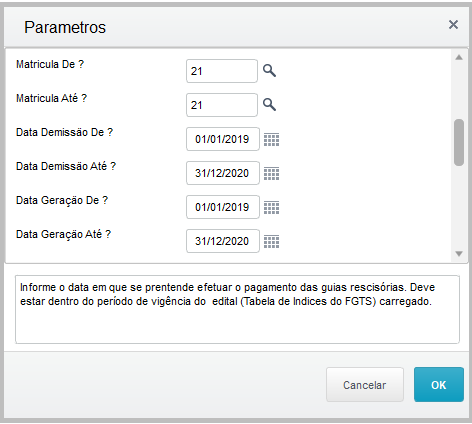The height and width of the screenshot is (424, 472).
Task: Open calendar for Data Demissão Até
Action: coord(272,173)
